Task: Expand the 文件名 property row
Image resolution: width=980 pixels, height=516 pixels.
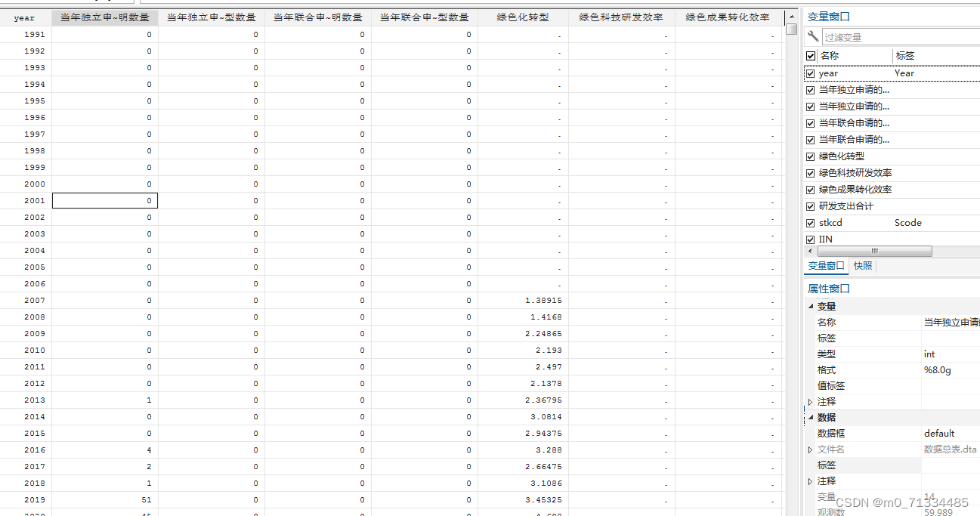Action: point(811,450)
